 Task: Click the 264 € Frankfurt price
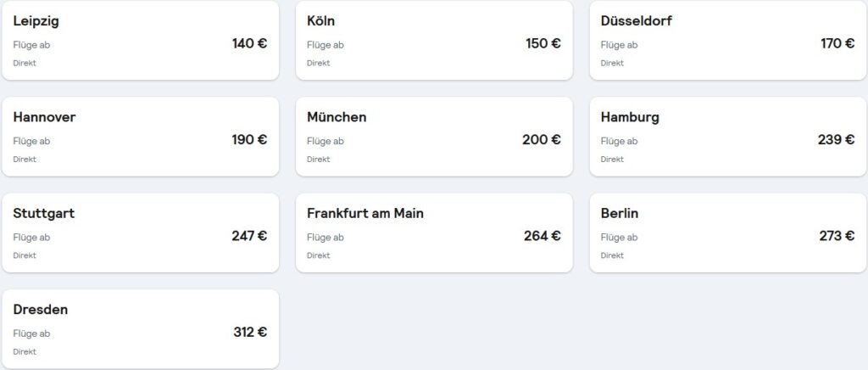pos(542,236)
